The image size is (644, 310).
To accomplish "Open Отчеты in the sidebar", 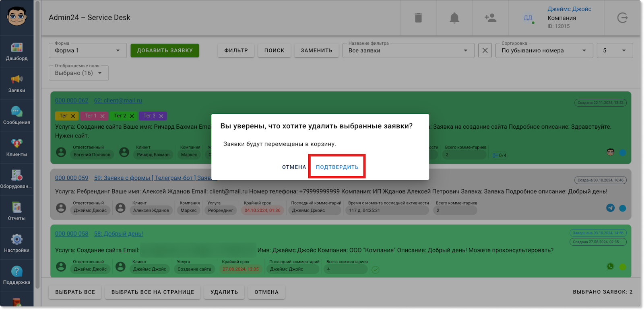I will click(17, 211).
